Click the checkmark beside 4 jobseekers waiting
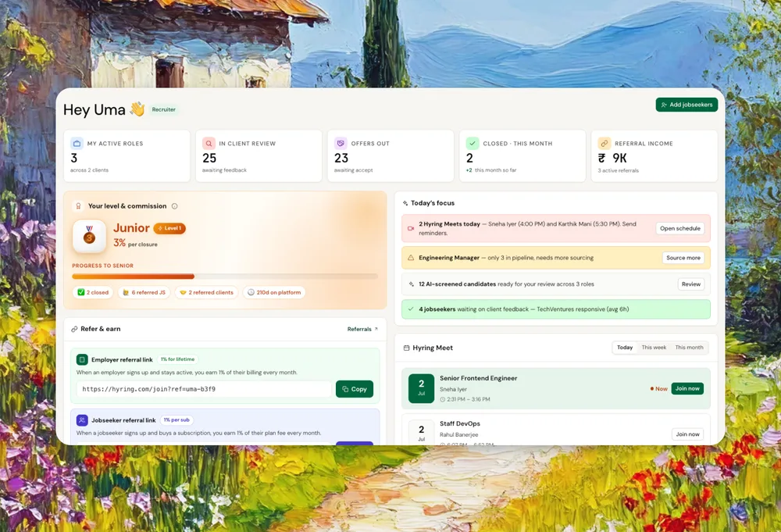This screenshot has height=532, width=781. click(411, 309)
